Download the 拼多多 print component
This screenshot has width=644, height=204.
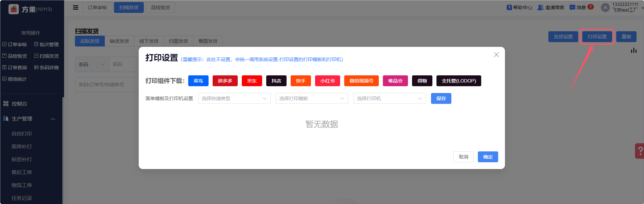225,81
